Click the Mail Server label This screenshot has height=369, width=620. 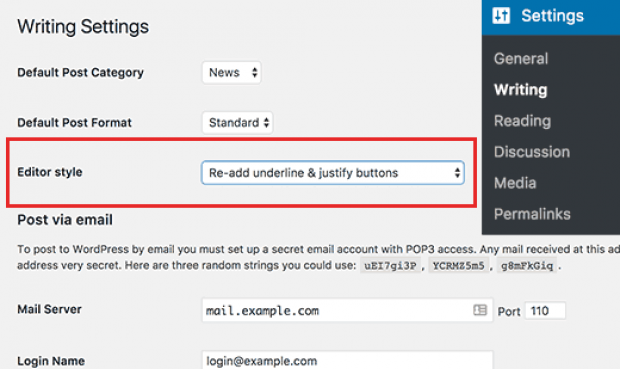pyautogui.click(x=49, y=309)
